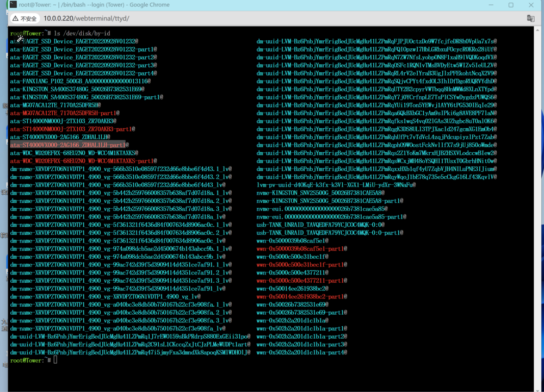Image resolution: width=544 pixels, height=392 pixels.
Task: Maximize the Chrome window
Action: 511,5
